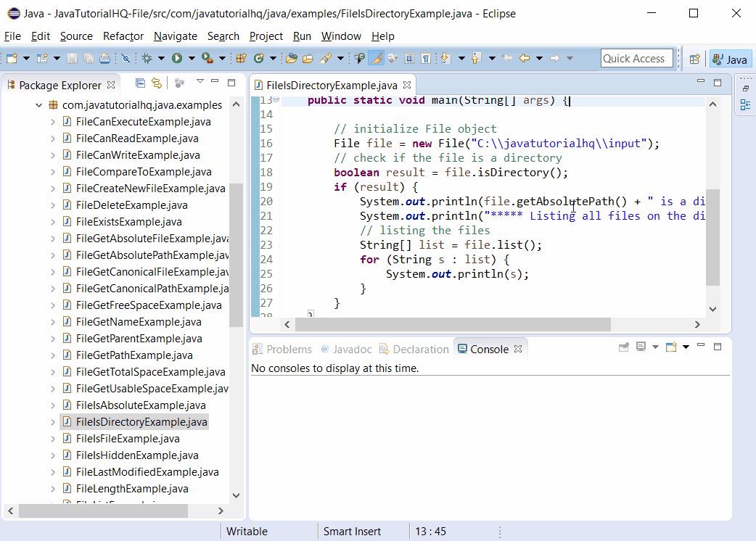The image size is (756, 541).
Task: Open Package Explorer View Menu triangle
Action: (200, 81)
